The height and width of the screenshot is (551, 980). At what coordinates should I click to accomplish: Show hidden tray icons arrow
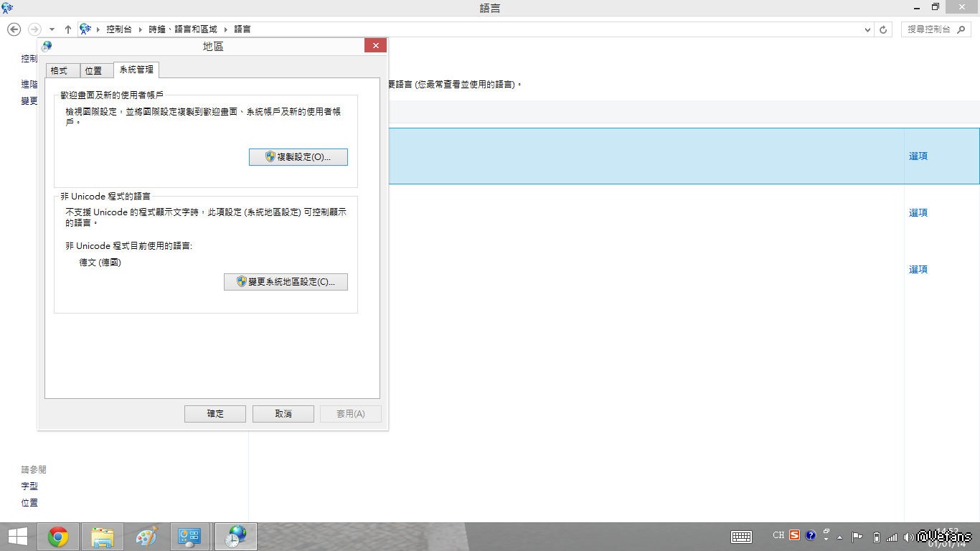(x=839, y=537)
